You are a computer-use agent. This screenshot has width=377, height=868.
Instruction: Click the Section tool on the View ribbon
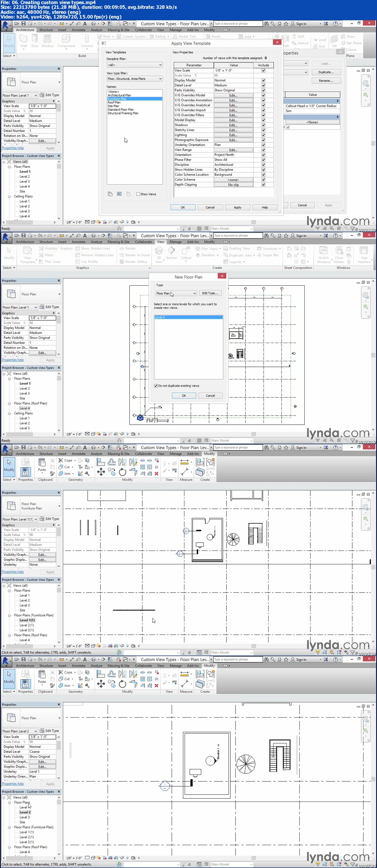click(x=171, y=253)
